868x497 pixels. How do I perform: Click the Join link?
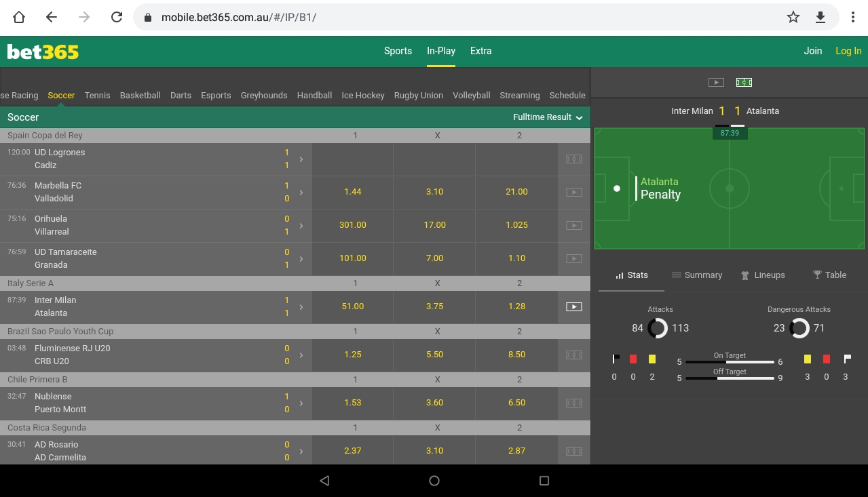coord(813,51)
